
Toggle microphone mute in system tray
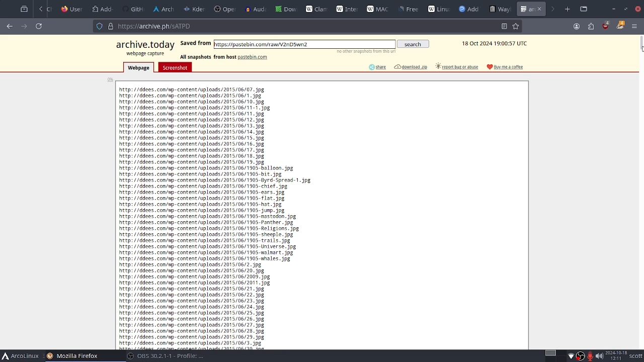tap(590, 356)
